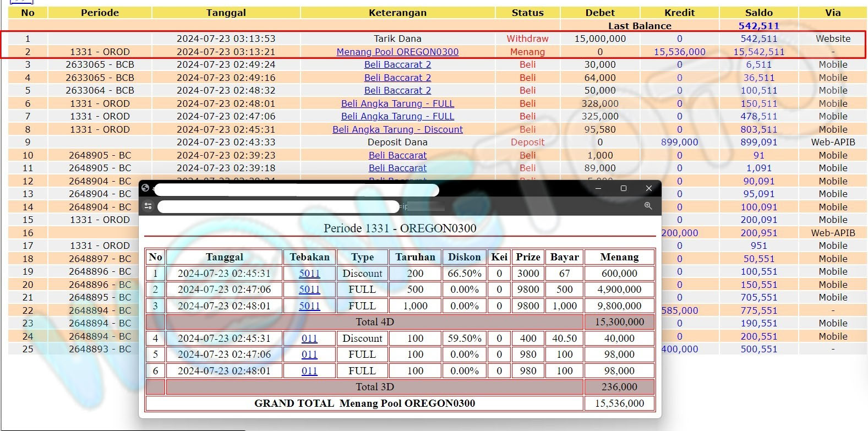Open Beli Baccarat 2 link at 02:49:24
Screen dimensions: 868x431
(397, 64)
